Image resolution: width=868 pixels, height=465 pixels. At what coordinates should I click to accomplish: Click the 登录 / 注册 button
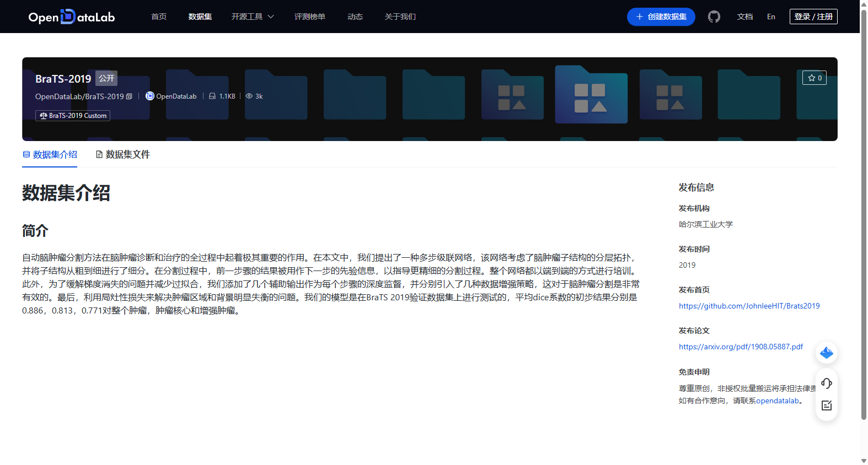813,17
